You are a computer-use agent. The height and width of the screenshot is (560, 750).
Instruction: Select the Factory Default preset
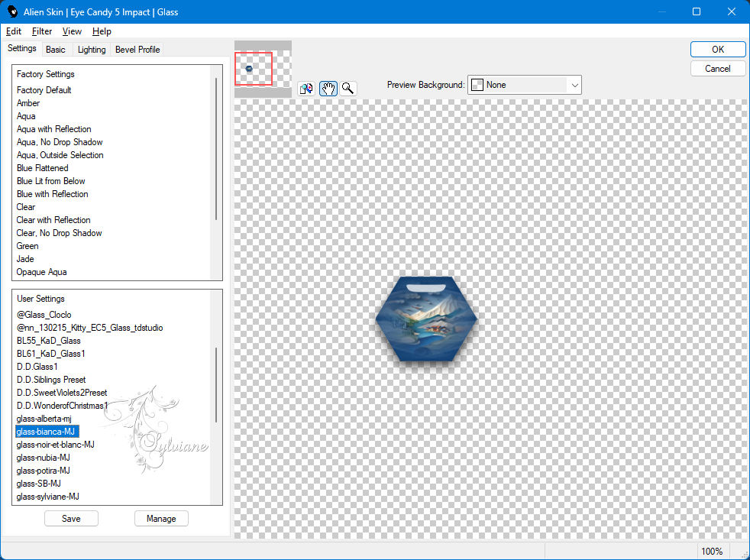(44, 90)
